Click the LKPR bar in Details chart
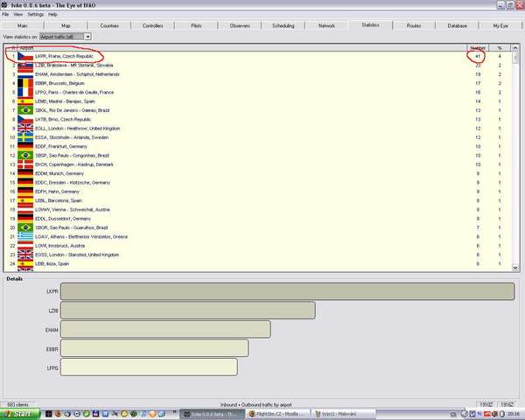This screenshot has width=525, height=420. pyautogui.click(x=288, y=291)
